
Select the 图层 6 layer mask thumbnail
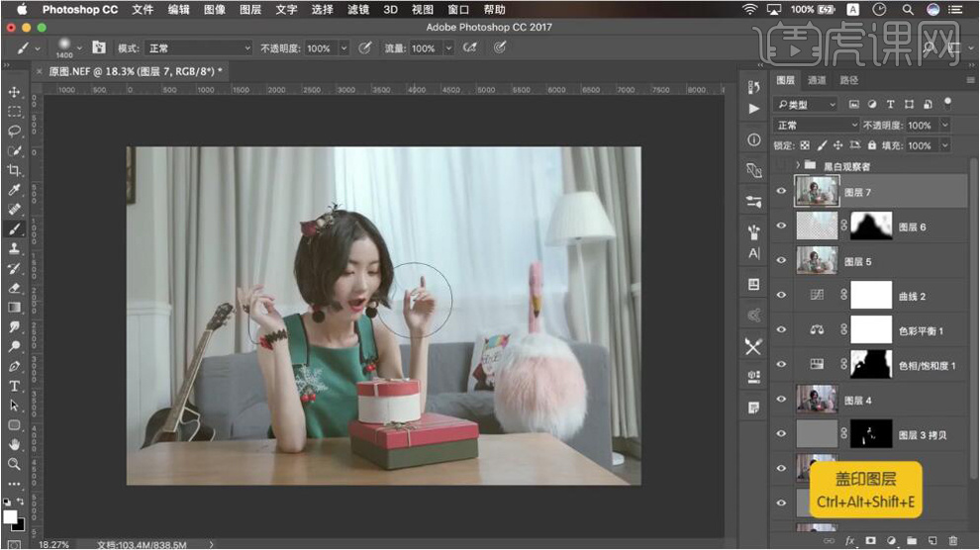tap(871, 226)
